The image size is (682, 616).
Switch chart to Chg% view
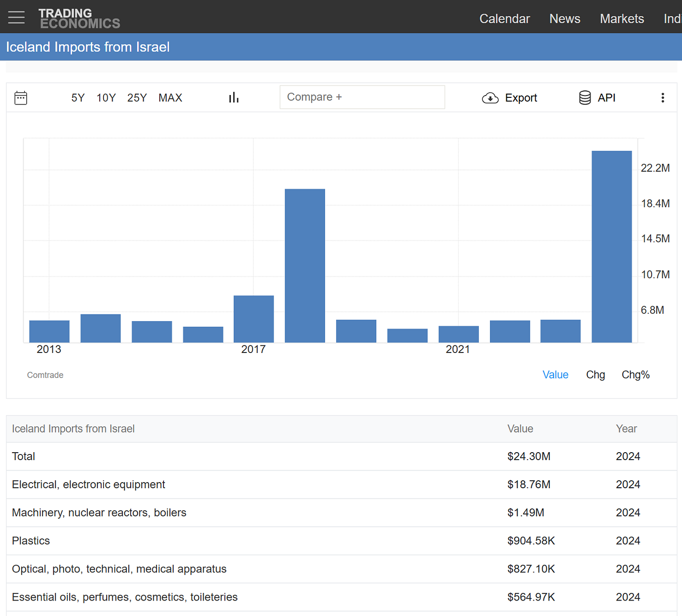click(635, 375)
